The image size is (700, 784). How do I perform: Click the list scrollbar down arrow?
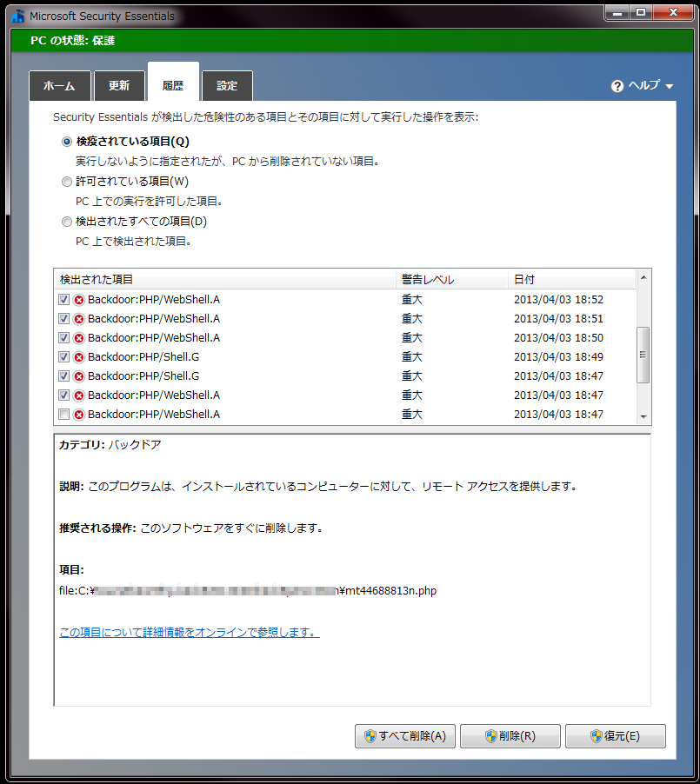click(x=643, y=416)
